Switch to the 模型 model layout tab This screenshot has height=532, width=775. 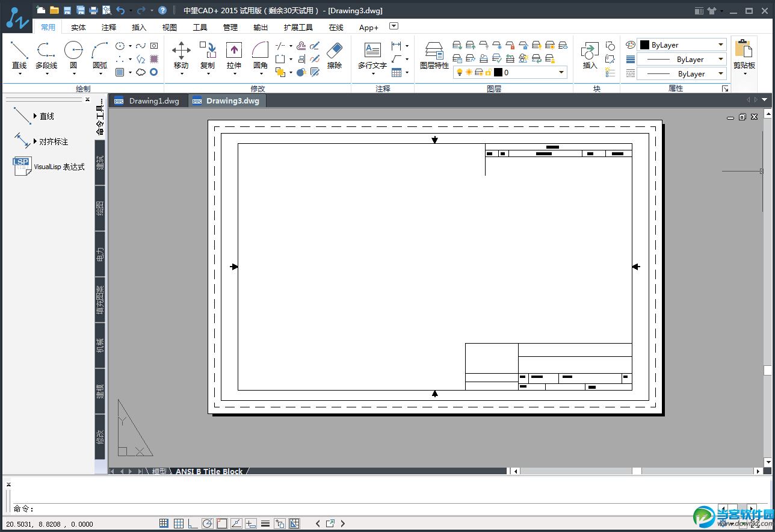[x=159, y=471]
